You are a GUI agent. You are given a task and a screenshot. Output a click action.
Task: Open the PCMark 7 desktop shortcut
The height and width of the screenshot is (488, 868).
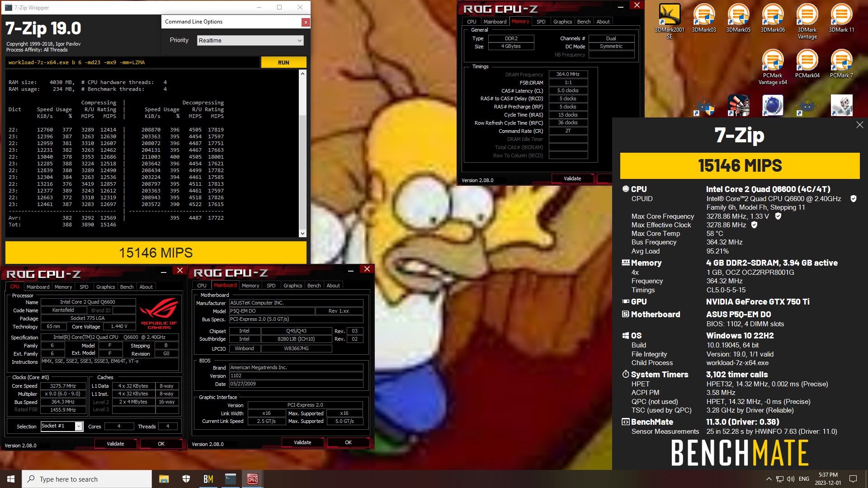pyautogui.click(x=841, y=64)
